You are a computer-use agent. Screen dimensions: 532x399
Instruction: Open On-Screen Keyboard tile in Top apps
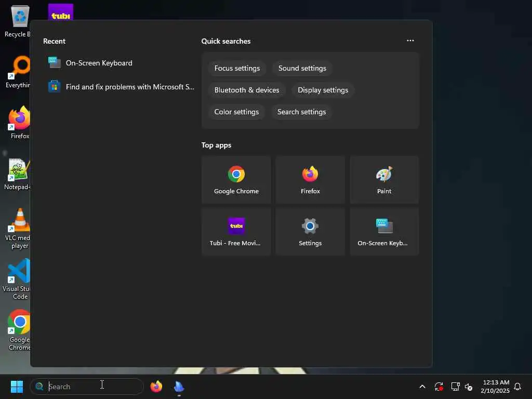pyautogui.click(x=384, y=232)
